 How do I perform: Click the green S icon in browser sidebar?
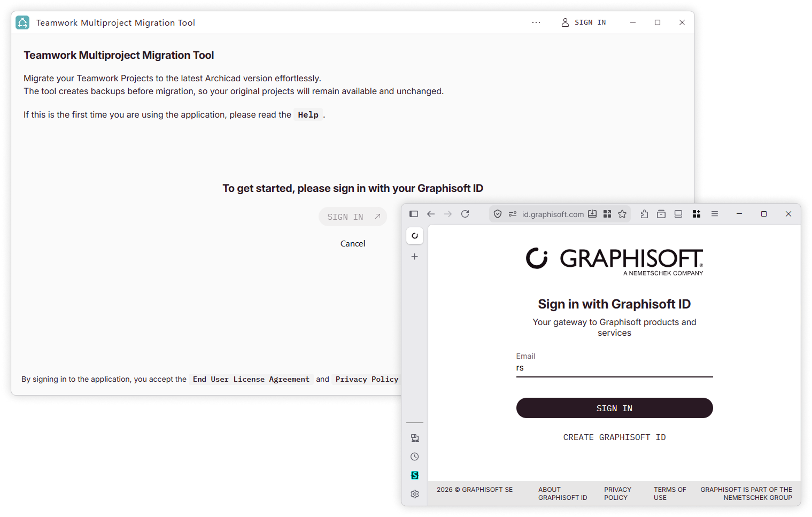pyautogui.click(x=415, y=475)
